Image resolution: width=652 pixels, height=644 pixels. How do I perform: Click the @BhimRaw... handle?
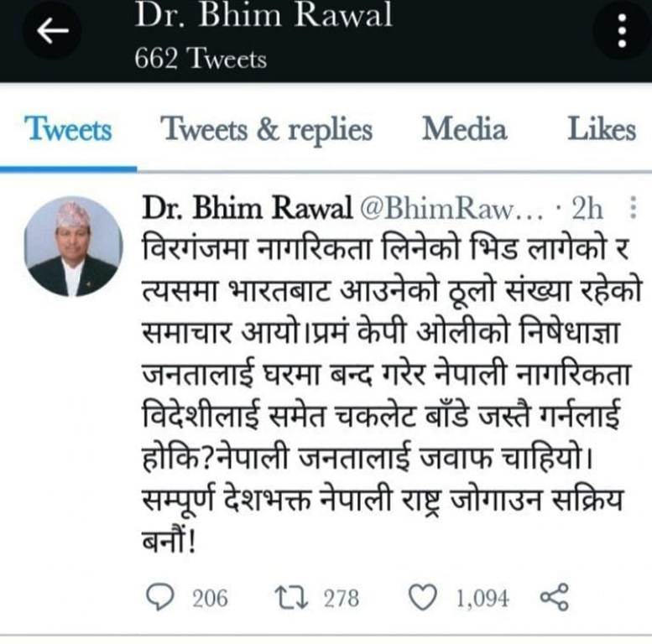(x=451, y=208)
